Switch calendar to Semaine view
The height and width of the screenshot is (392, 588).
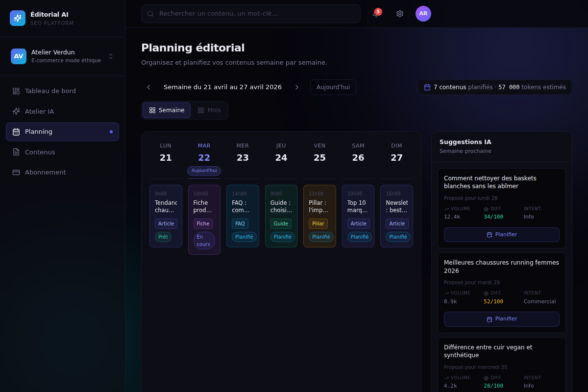pos(167,110)
